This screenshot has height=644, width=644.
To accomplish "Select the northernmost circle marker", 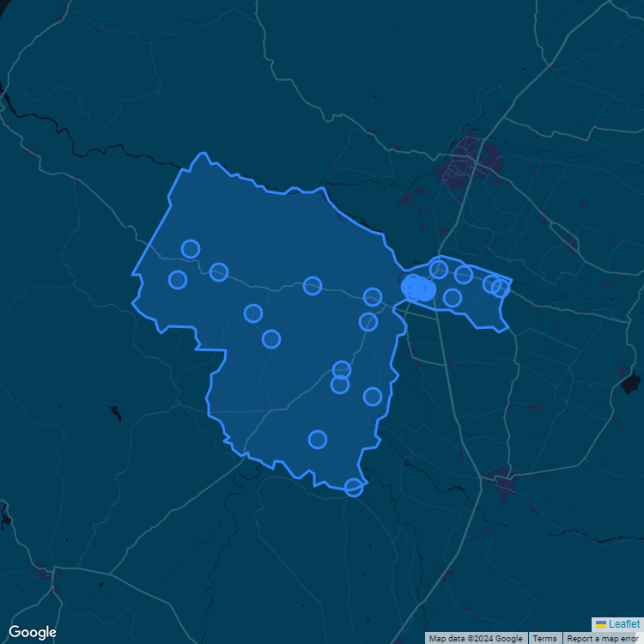I will coord(191,249).
